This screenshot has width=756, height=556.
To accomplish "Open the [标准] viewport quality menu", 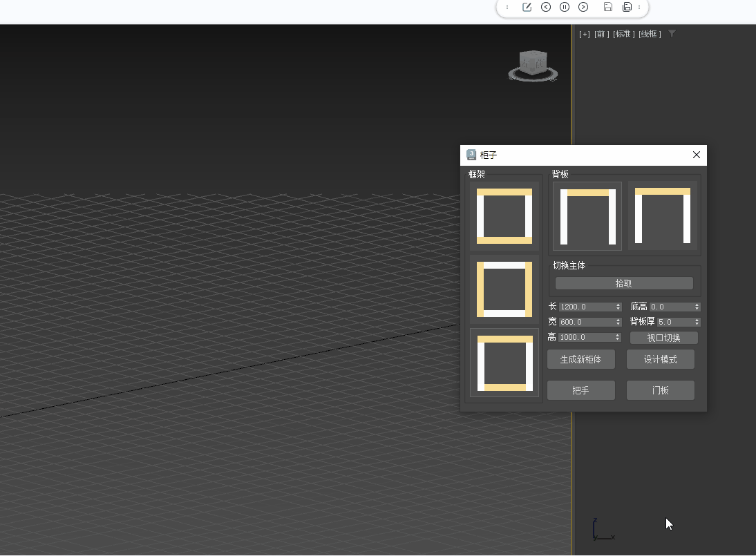I will pyautogui.click(x=623, y=34).
